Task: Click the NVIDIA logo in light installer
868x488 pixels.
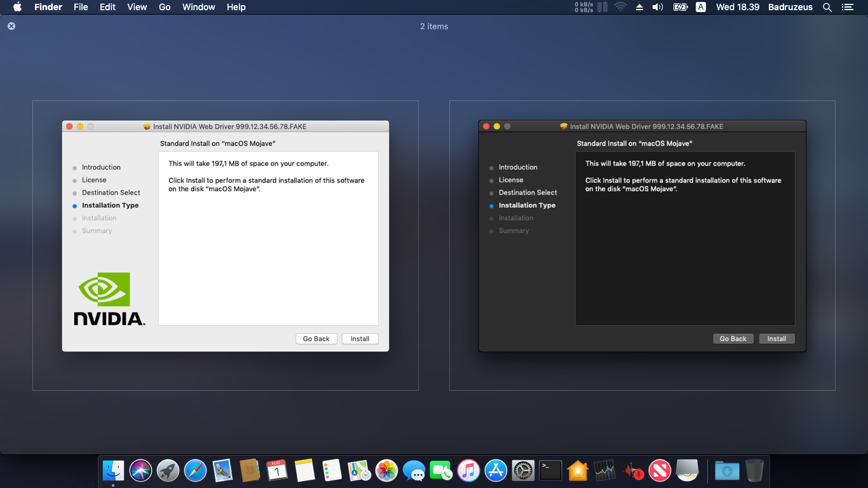Action: pos(109,299)
